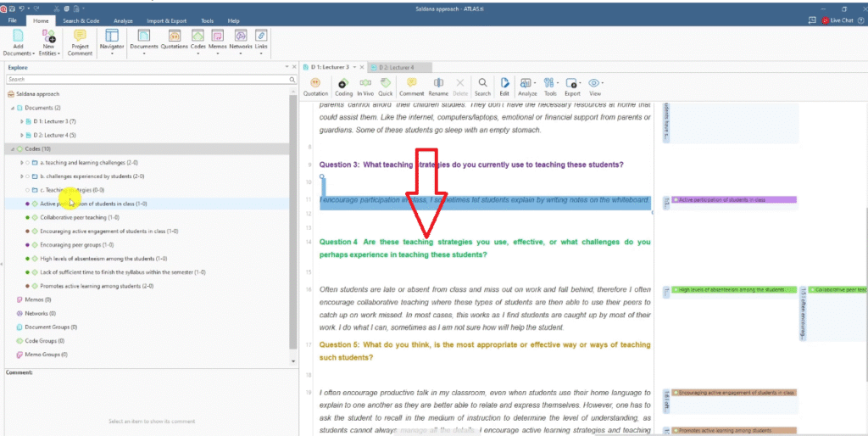Click the Live Chat button
Image resolution: width=868 pixels, height=436 pixels.
point(839,20)
